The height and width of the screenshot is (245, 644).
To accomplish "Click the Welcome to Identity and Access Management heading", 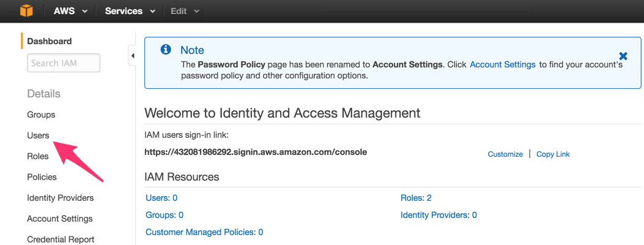I will (x=282, y=113).
